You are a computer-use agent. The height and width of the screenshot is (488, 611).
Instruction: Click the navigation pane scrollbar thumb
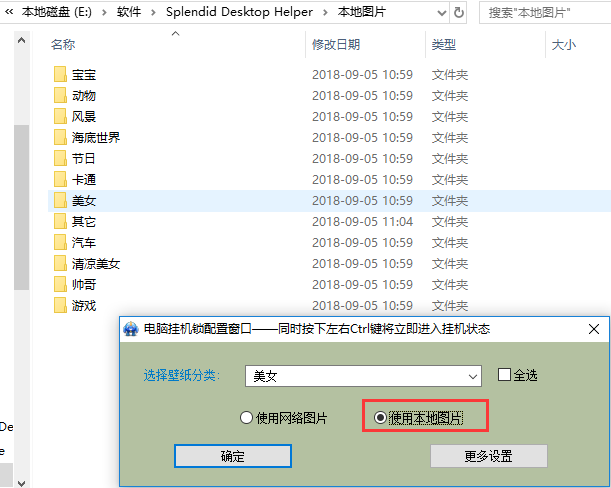click(21, 207)
